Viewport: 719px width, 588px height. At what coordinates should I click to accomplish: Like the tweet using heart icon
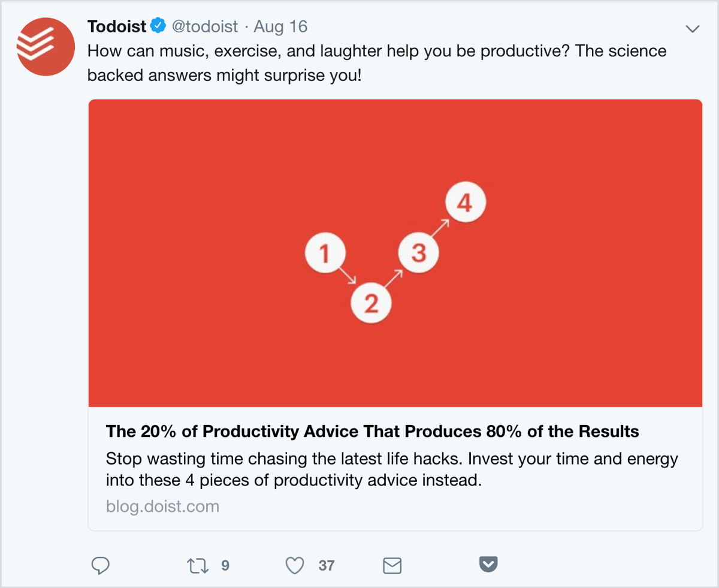point(295,565)
